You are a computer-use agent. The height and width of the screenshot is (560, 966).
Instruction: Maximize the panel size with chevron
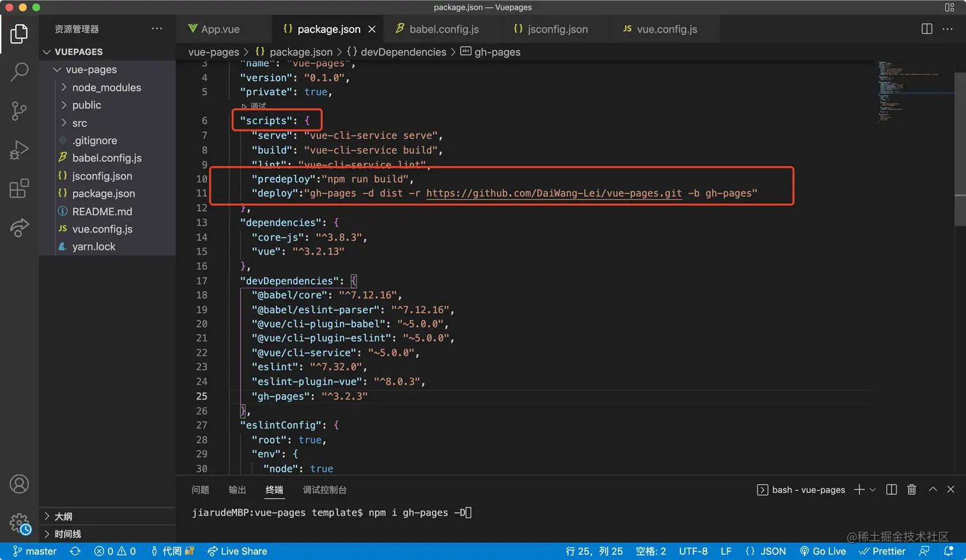click(x=933, y=490)
